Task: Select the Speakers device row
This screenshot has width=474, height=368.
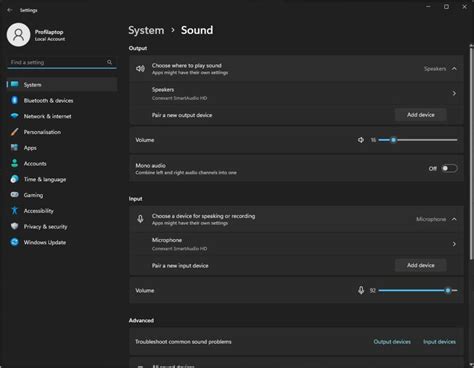Action: coord(297,93)
